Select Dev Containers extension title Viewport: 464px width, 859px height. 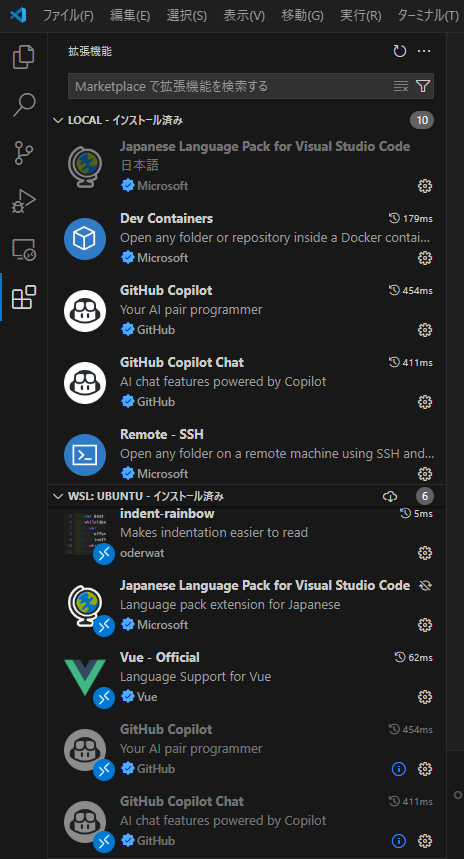(x=167, y=219)
